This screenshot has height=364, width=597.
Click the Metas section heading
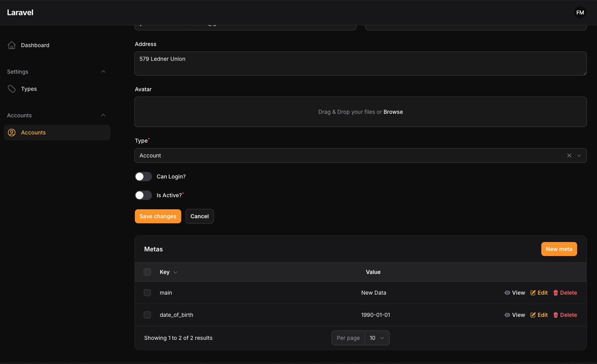click(154, 249)
